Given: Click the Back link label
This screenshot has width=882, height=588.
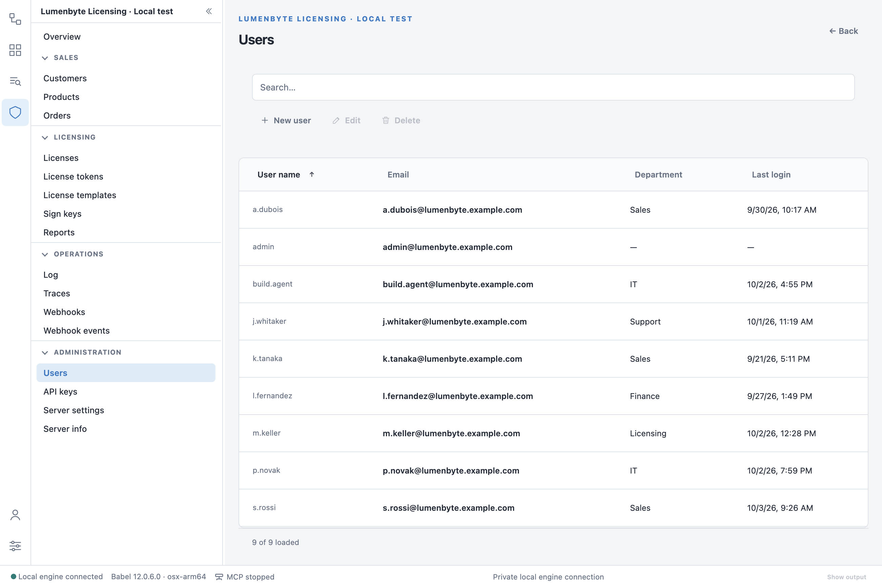Looking at the screenshot, I should click(x=848, y=31).
